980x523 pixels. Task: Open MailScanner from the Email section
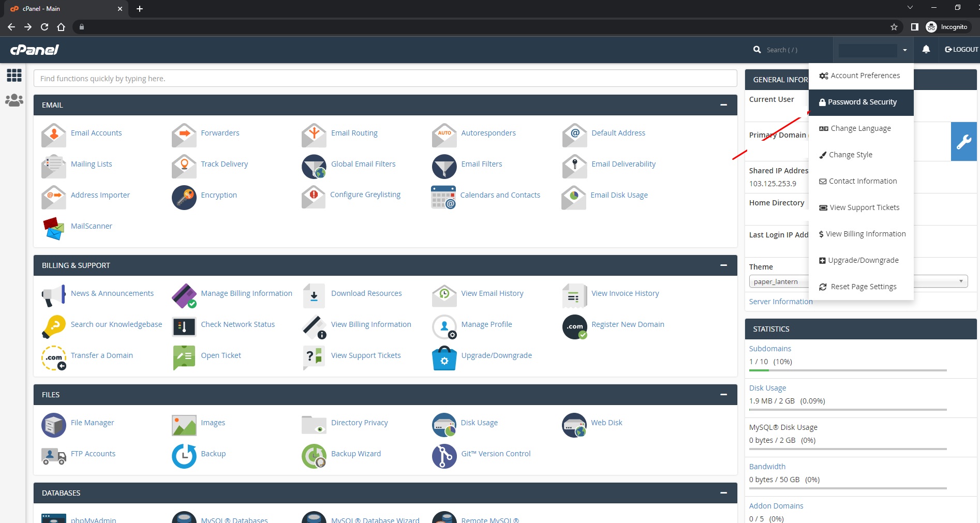(x=53, y=228)
